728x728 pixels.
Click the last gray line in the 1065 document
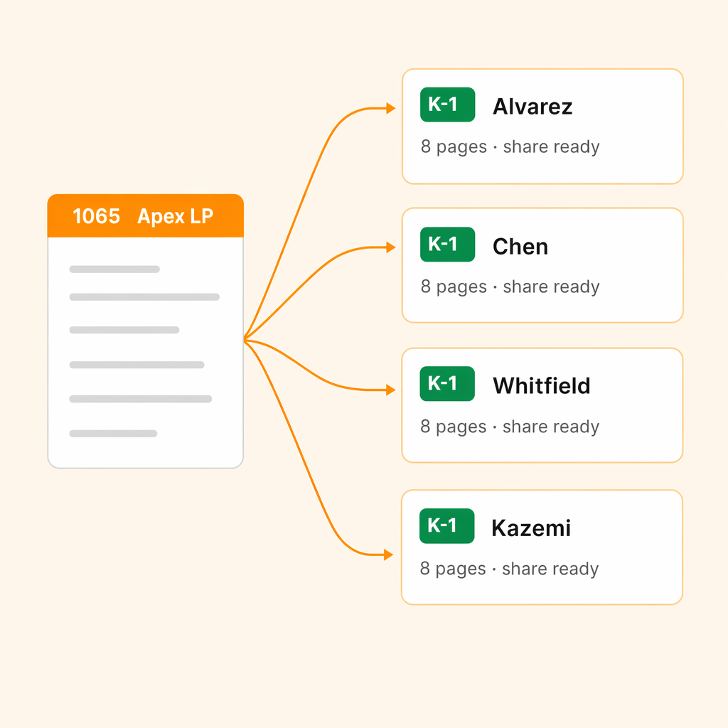tap(113, 433)
